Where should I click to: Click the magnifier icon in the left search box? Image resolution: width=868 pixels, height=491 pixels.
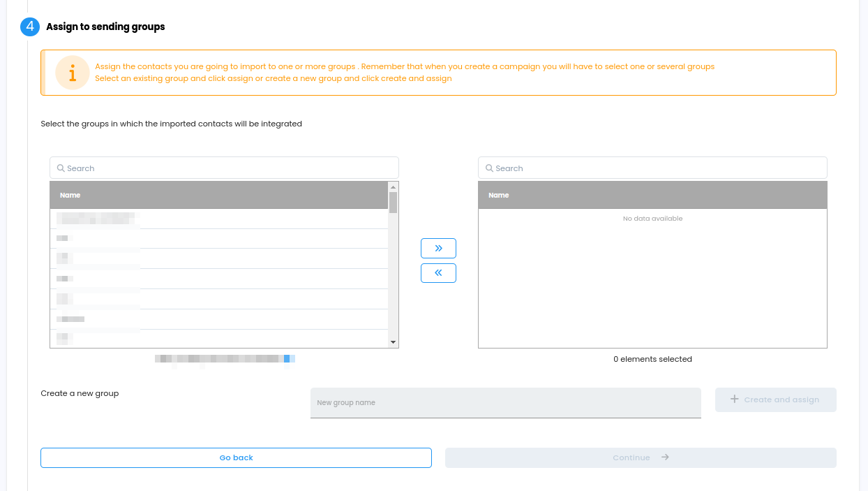[x=61, y=168]
